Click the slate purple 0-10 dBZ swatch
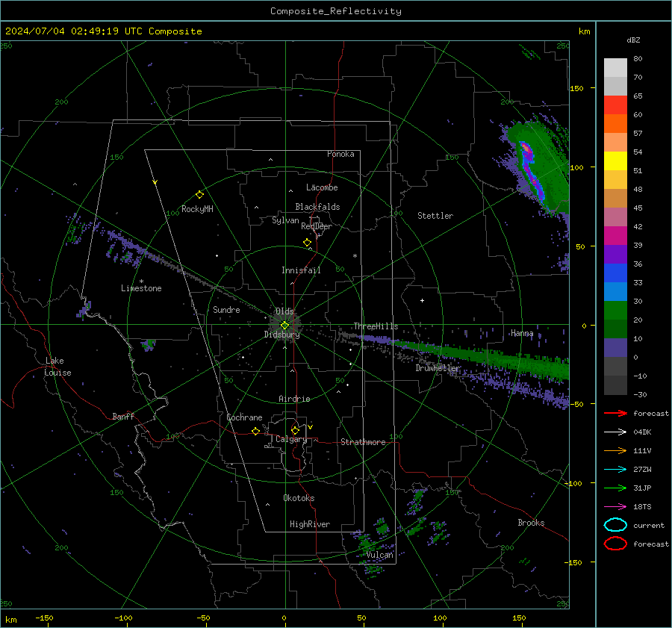The width and height of the screenshot is (672, 628). click(615, 348)
